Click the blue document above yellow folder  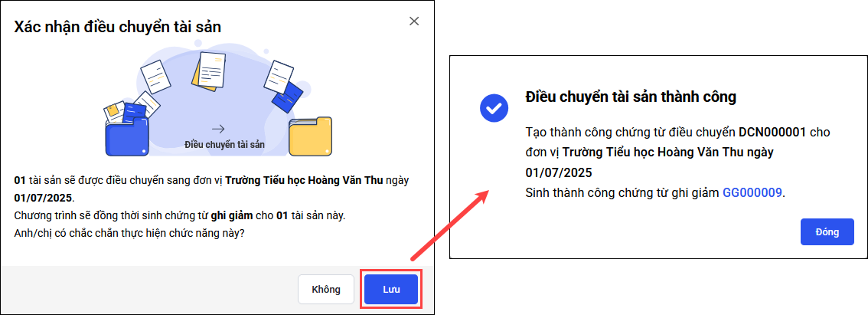pos(288,95)
